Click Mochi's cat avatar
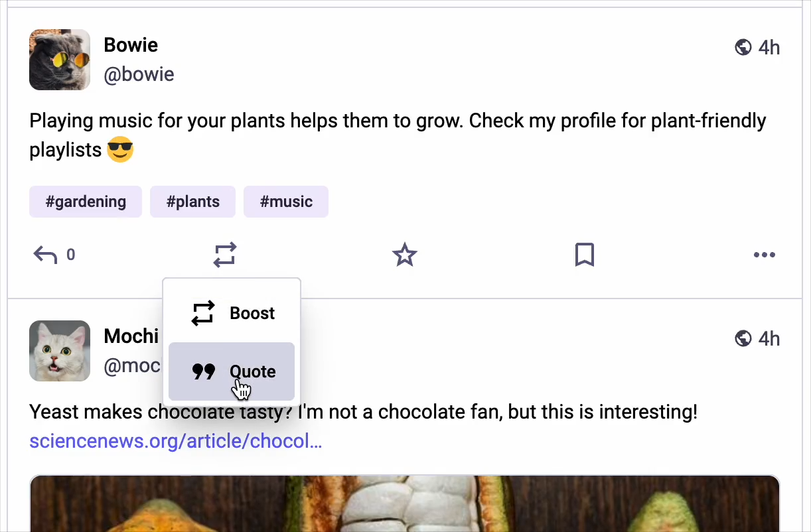The height and width of the screenshot is (532, 811). pos(60,351)
